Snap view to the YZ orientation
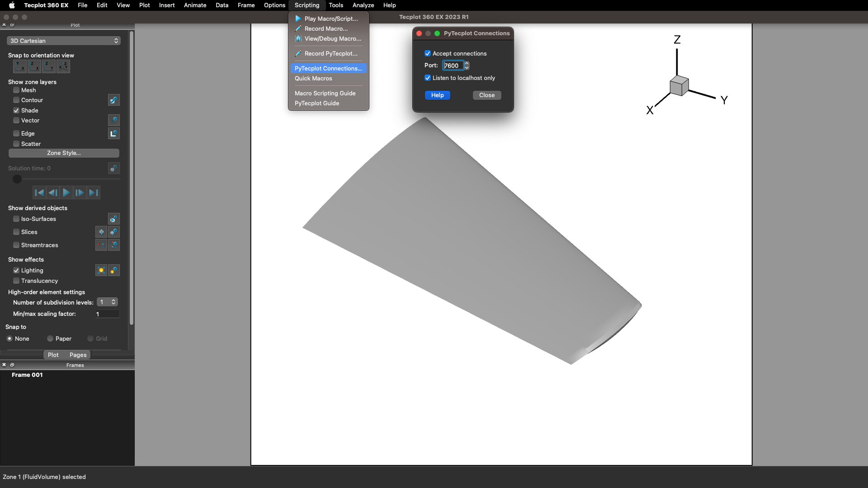 click(x=49, y=66)
